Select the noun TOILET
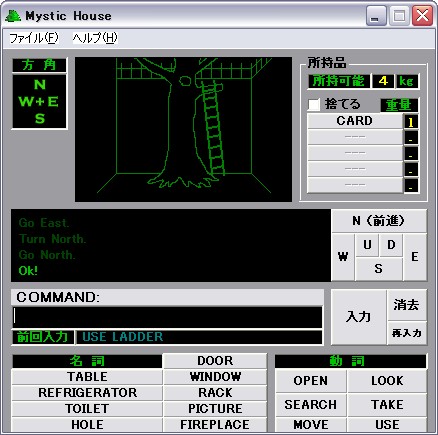438x435 pixels. click(87, 409)
